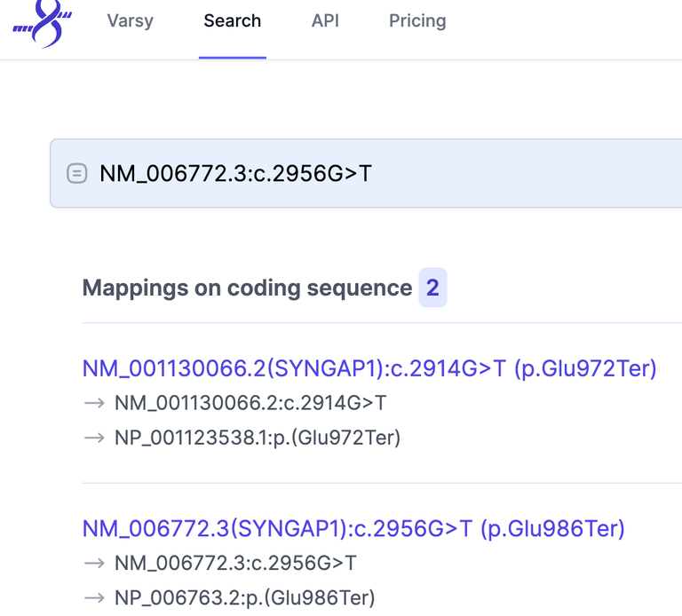Switch to the Search tab

tap(233, 21)
